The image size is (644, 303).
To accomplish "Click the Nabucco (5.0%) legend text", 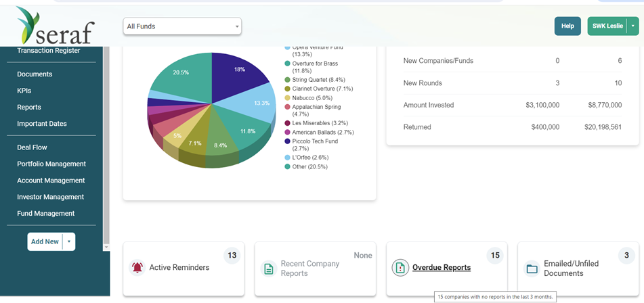I will [x=312, y=98].
